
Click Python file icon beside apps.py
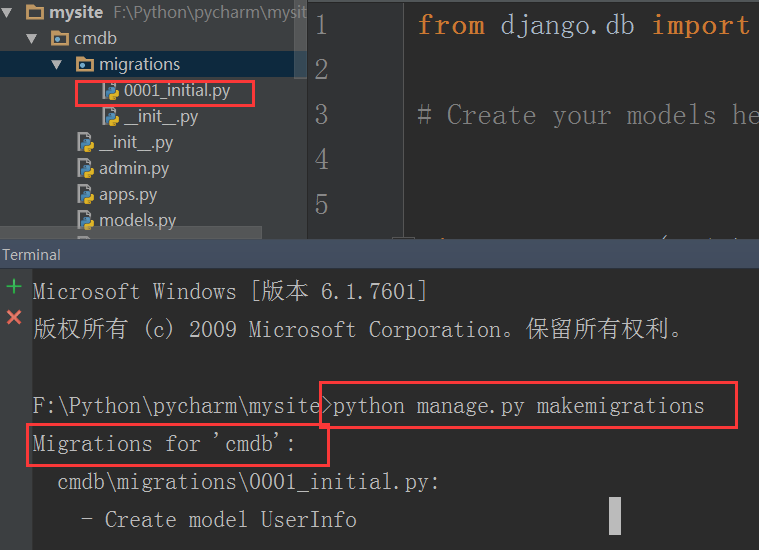click(86, 194)
